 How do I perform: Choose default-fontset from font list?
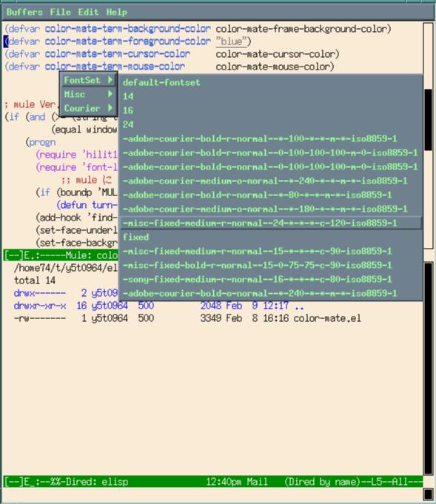coord(270,82)
